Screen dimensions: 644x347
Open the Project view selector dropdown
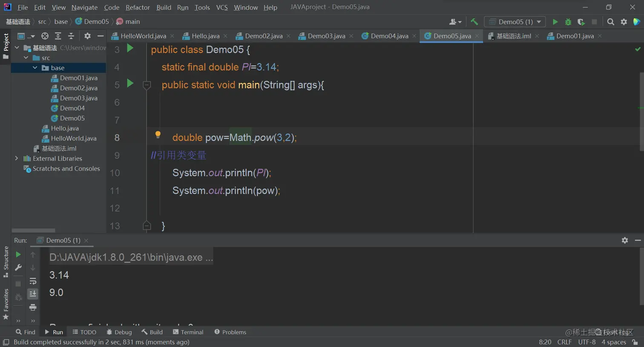pyautogui.click(x=26, y=36)
